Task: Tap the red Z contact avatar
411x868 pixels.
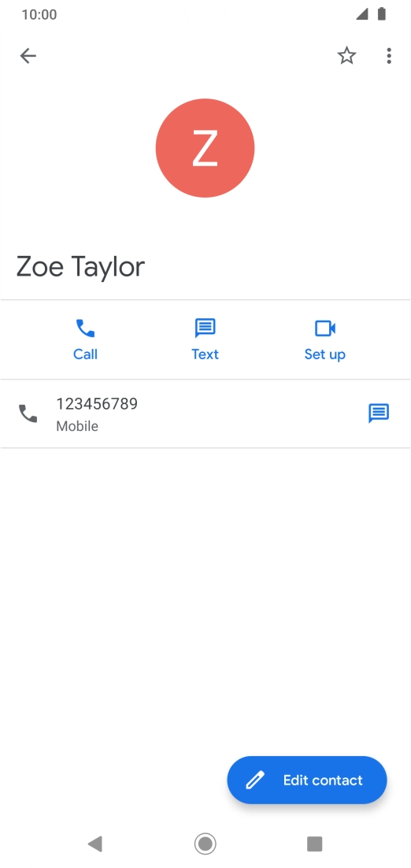Action: pos(205,148)
